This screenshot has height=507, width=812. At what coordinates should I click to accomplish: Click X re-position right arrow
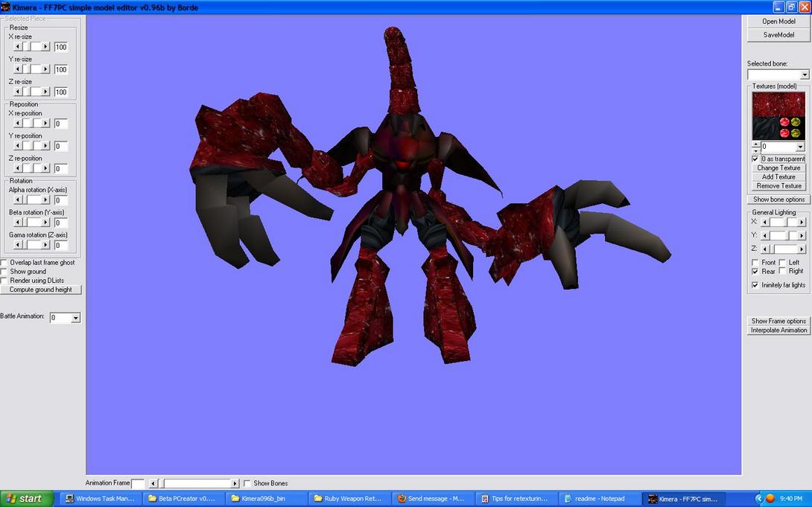[45, 123]
